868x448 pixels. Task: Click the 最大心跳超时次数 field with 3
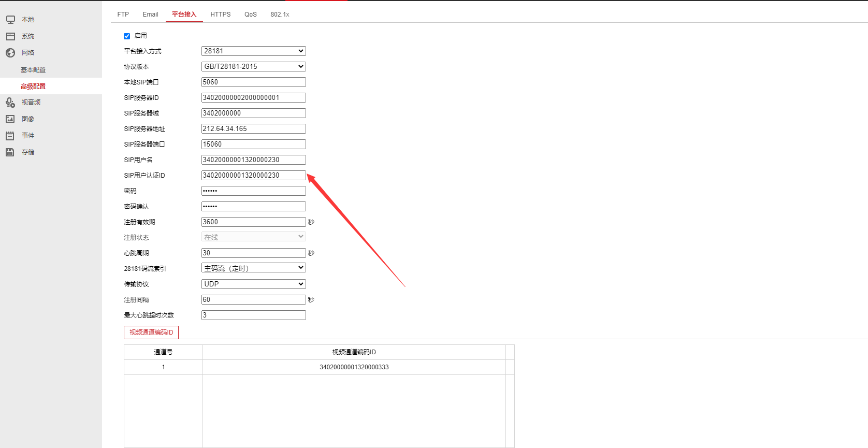tap(254, 315)
